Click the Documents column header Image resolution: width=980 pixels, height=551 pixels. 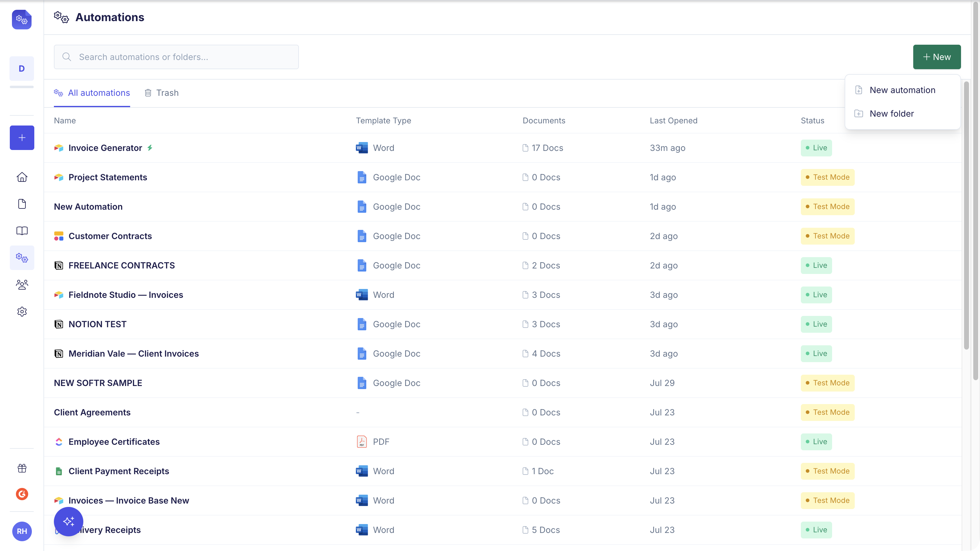544,121
